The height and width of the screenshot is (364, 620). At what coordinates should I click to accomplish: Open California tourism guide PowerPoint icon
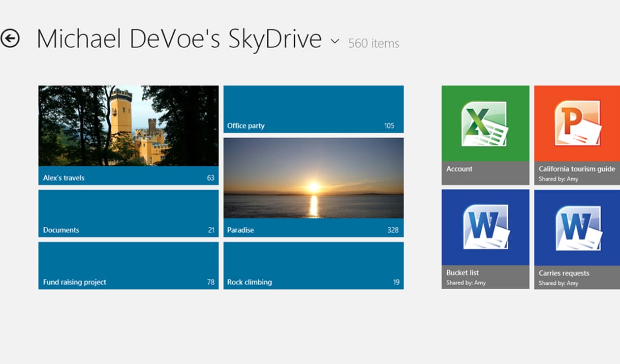[577, 123]
